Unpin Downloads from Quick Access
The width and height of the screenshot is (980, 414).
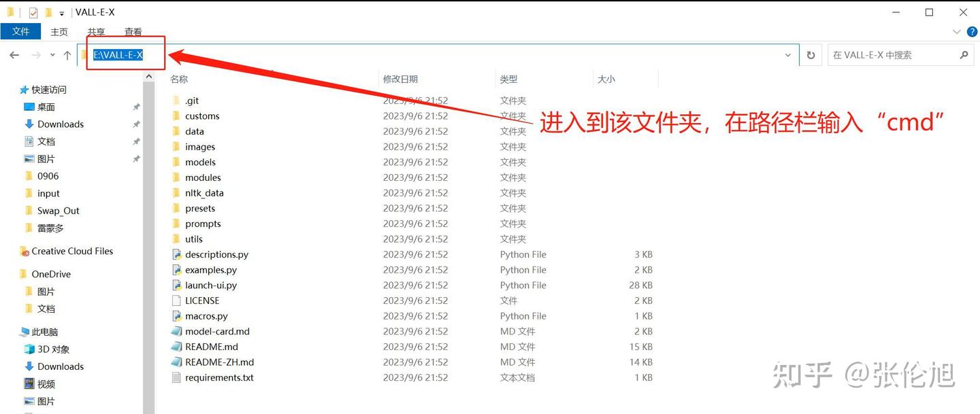click(x=135, y=124)
